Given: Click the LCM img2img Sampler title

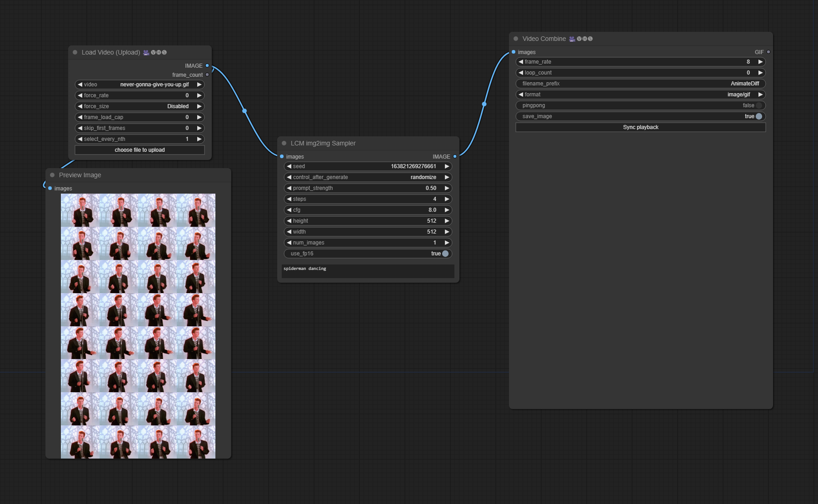Looking at the screenshot, I should pyautogui.click(x=323, y=143).
